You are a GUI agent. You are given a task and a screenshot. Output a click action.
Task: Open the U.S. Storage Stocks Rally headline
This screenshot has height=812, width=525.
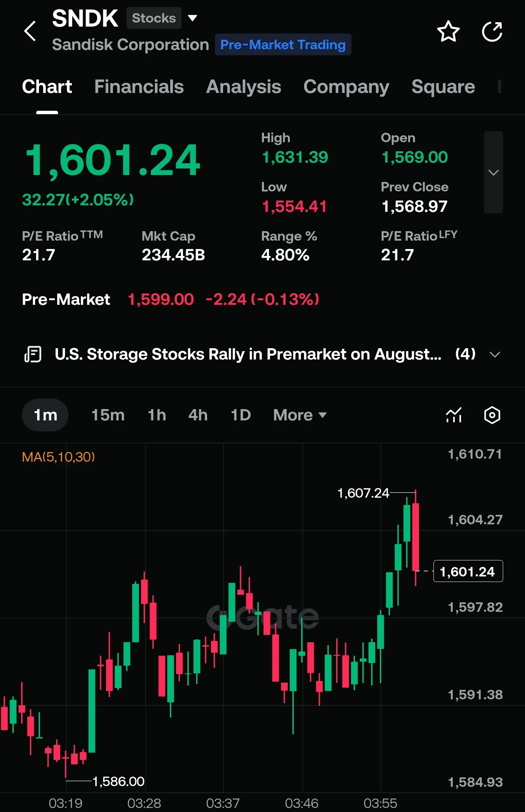coord(248,354)
